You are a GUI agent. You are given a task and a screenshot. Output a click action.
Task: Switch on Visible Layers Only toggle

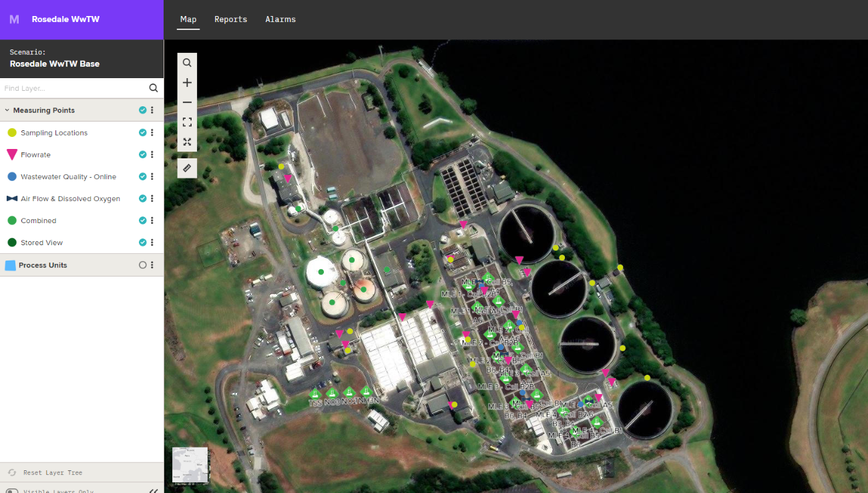pos(12,490)
